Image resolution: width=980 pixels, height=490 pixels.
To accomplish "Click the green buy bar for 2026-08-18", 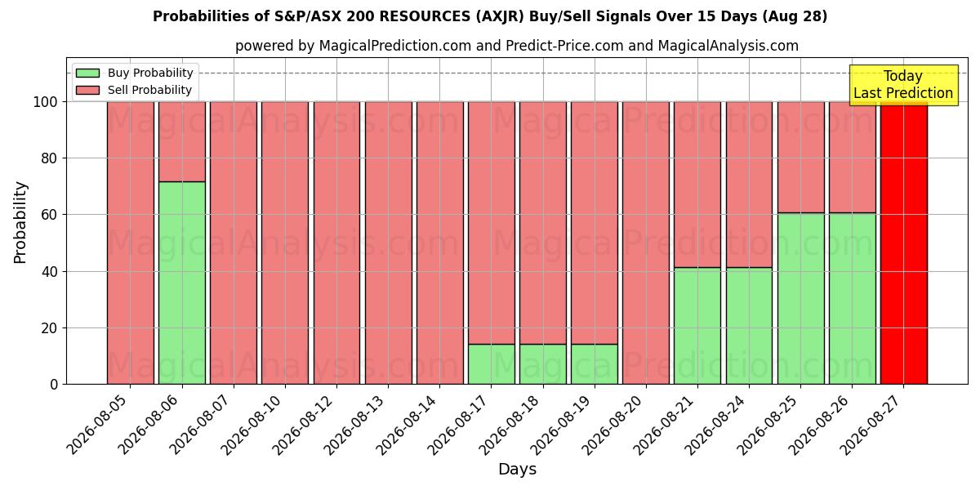I will (x=543, y=364).
